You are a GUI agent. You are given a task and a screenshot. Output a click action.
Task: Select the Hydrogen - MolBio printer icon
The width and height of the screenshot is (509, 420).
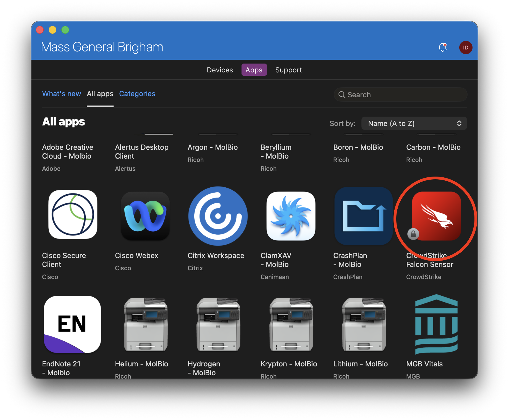pyautogui.click(x=218, y=324)
